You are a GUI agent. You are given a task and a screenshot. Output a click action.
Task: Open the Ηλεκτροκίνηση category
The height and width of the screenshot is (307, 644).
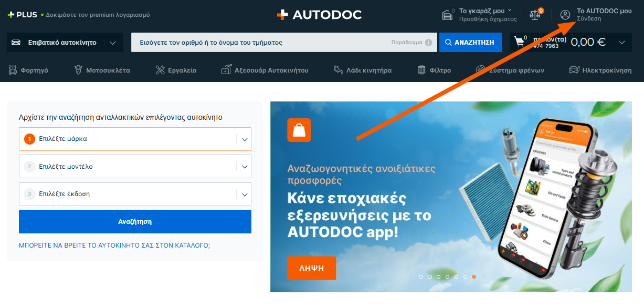600,70
